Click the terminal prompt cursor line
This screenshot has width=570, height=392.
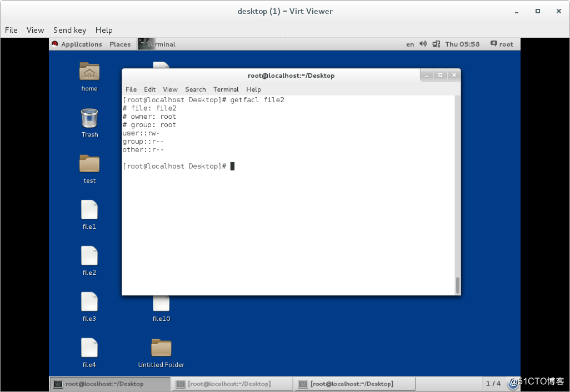[178, 167]
